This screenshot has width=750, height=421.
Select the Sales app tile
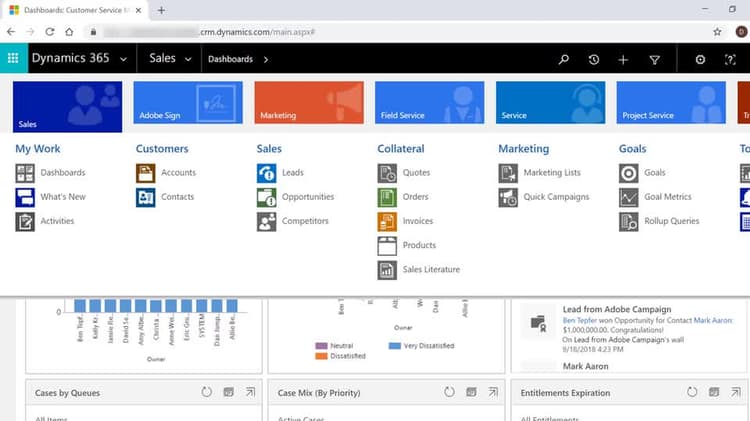tap(67, 107)
